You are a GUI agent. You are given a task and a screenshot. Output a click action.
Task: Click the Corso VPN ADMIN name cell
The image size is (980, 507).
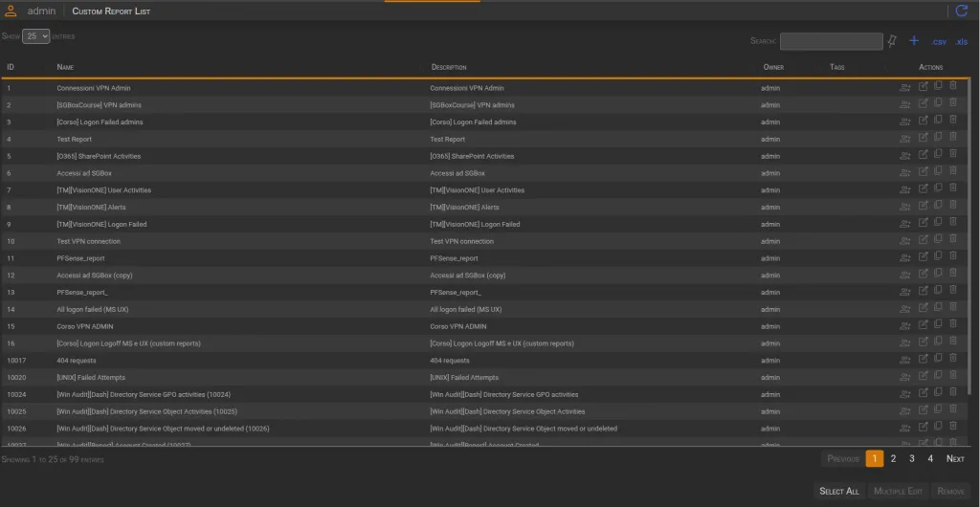point(85,326)
